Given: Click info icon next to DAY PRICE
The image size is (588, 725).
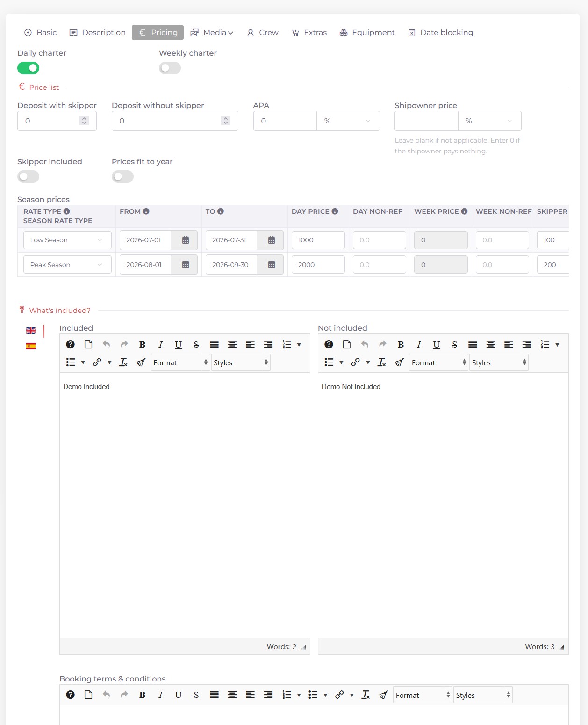Looking at the screenshot, I should pyautogui.click(x=335, y=211).
